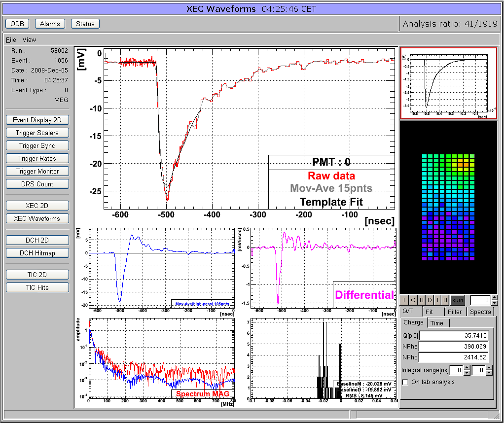The height and width of the screenshot is (423, 504).
Task: Enable the 'On tab analysis' checkbox
Action: [x=405, y=382]
